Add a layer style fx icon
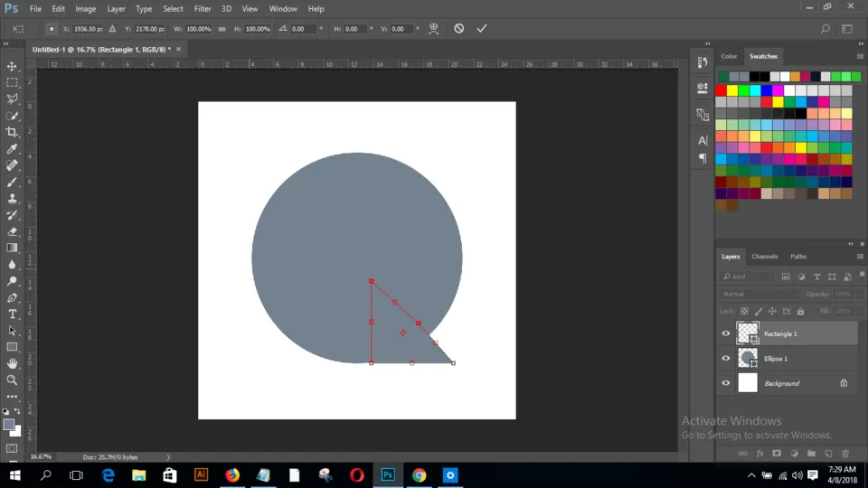868x488 pixels. [x=760, y=454]
